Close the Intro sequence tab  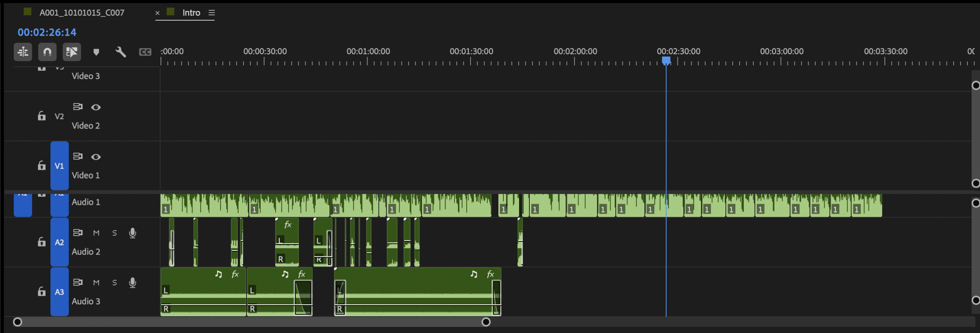pyautogui.click(x=157, y=13)
